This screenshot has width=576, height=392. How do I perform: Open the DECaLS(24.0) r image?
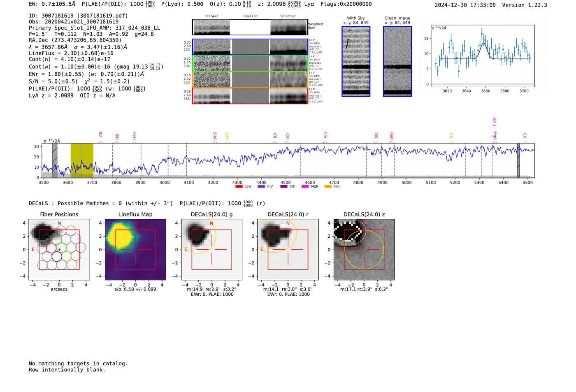click(288, 249)
